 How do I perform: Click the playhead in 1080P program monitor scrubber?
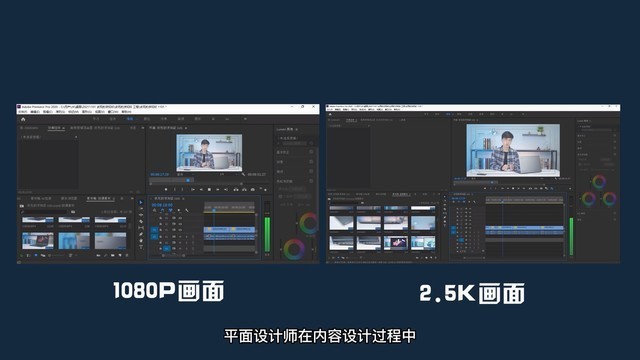(x=188, y=180)
